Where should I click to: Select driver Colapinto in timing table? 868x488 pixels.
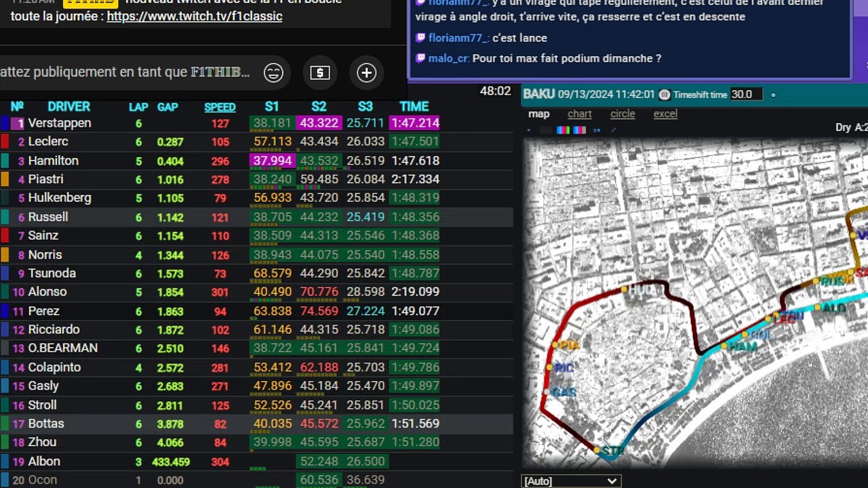click(54, 367)
